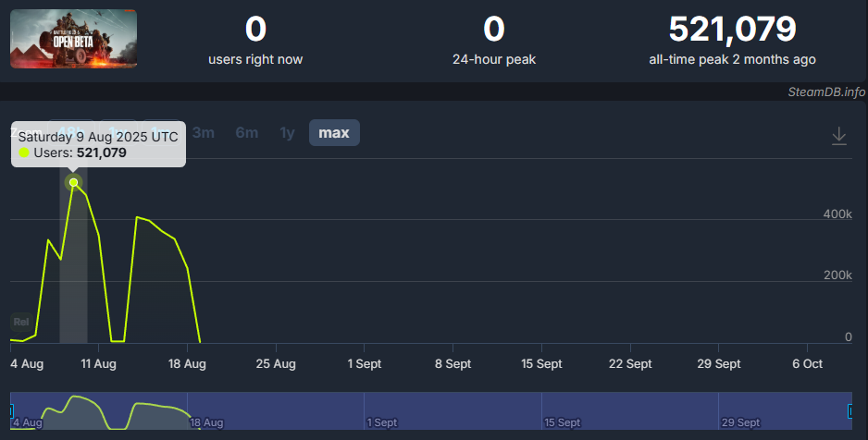Open the SteamDB.info credit link
The width and height of the screenshot is (868, 440).
(x=826, y=92)
